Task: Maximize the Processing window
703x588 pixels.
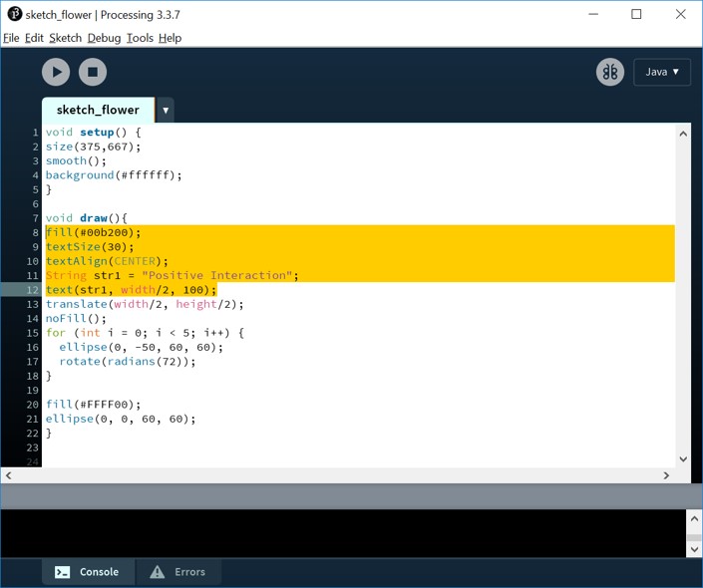Action: click(636, 14)
